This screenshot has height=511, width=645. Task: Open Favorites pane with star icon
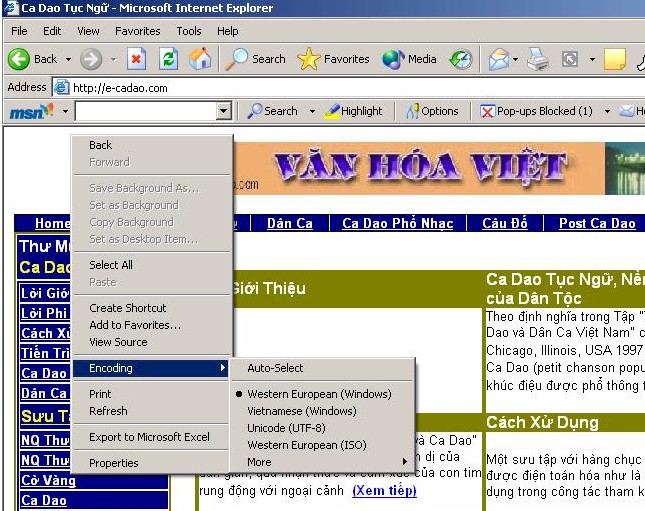(309, 59)
